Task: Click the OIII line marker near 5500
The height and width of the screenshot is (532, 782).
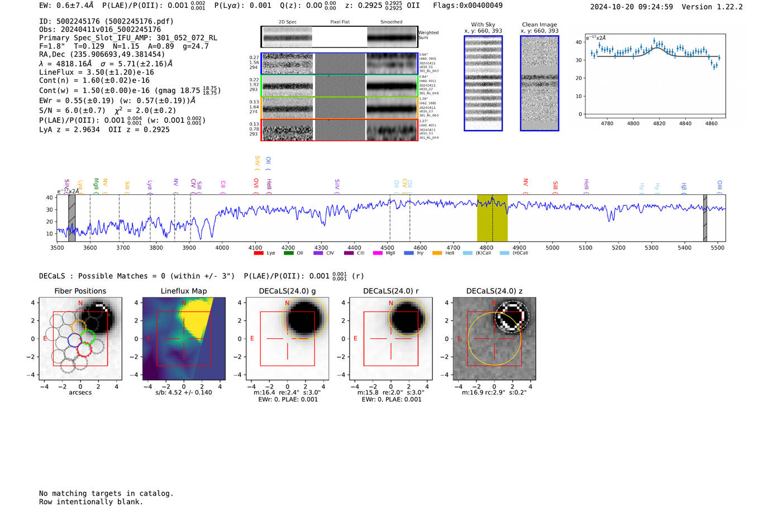Action: coord(719,186)
